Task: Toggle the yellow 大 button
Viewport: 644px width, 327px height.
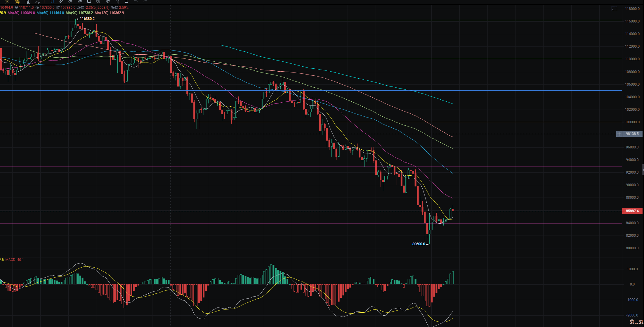Action: [7, 1]
